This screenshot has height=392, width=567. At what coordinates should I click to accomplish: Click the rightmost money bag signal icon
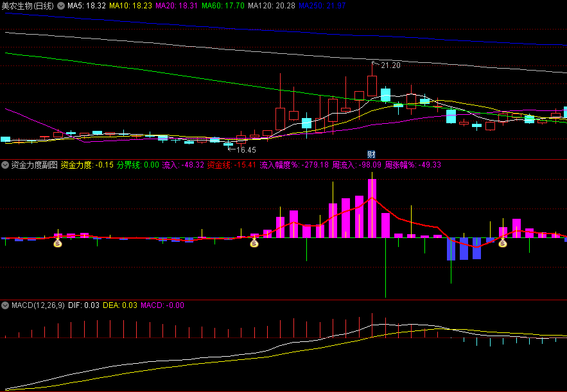click(503, 244)
